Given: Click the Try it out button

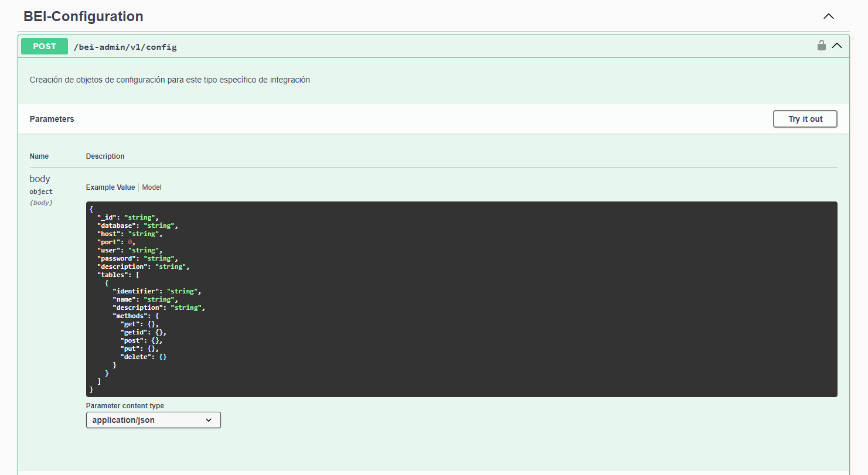Looking at the screenshot, I should tap(805, 119).
